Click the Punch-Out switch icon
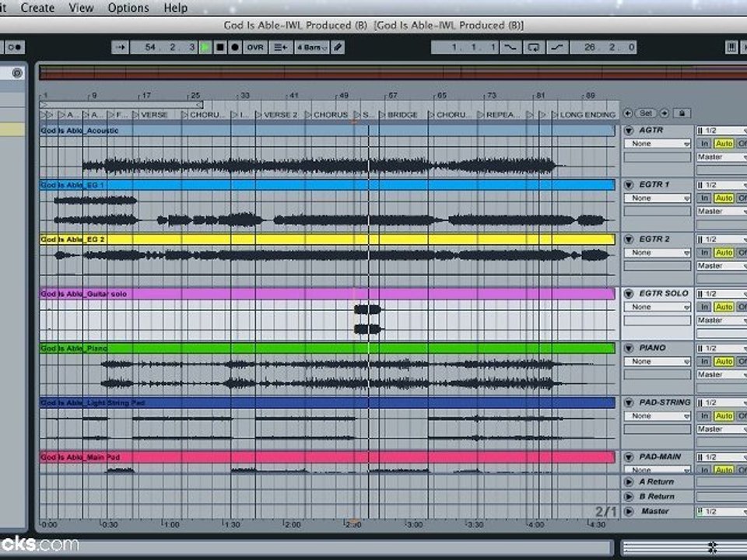This screenshot has width=747, height=560. click(557, 47)
